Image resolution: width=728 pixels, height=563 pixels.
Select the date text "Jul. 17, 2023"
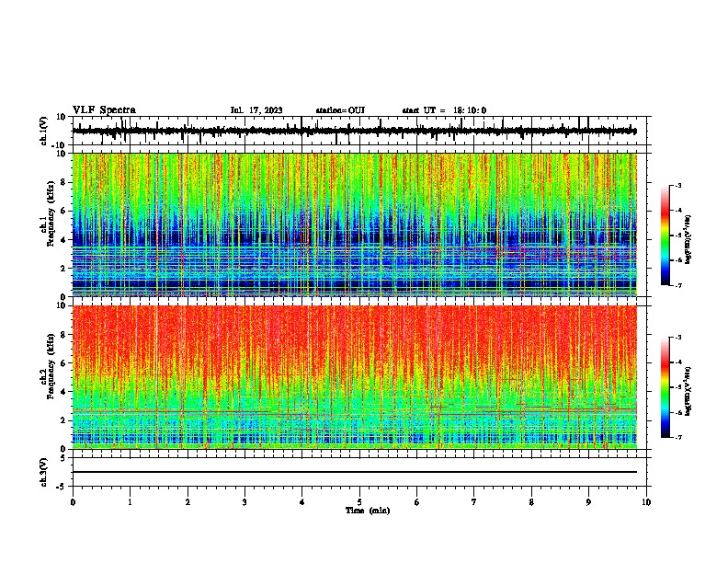[256, 110]
